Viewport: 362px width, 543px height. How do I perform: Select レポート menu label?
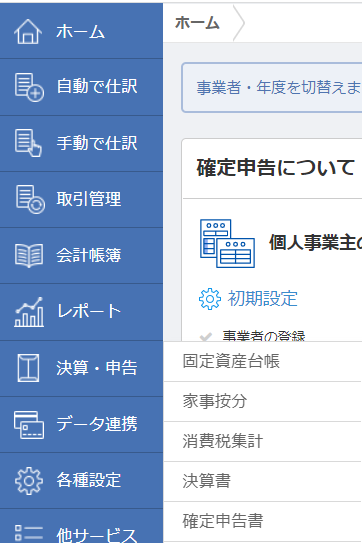pos(89,311)
